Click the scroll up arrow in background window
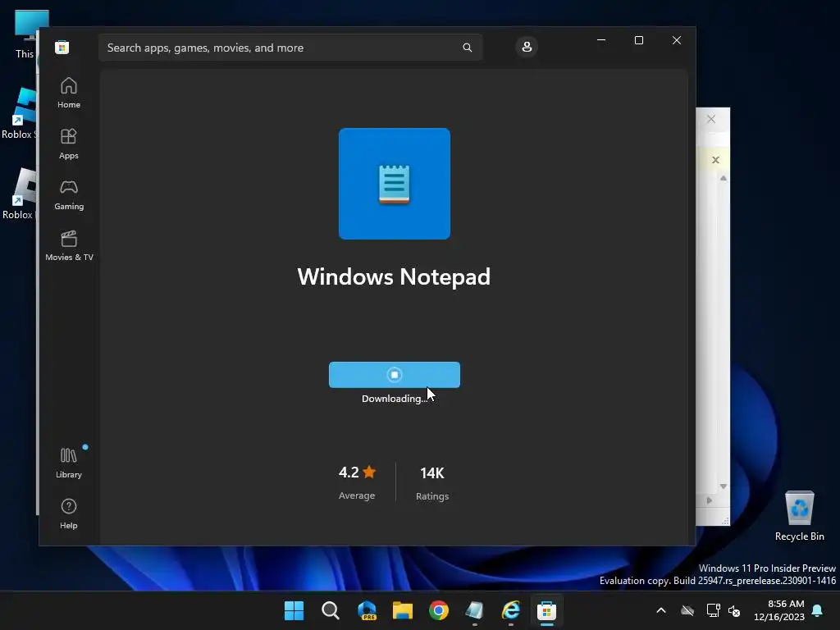This screenshot has width=840, height=630. point(724,178)
